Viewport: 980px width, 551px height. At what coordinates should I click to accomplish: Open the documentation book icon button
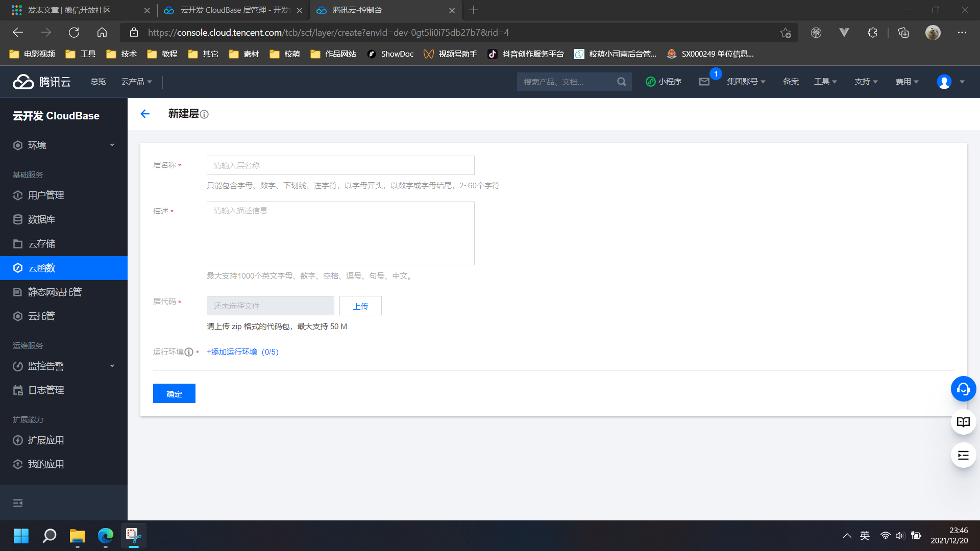click(963, 422)
